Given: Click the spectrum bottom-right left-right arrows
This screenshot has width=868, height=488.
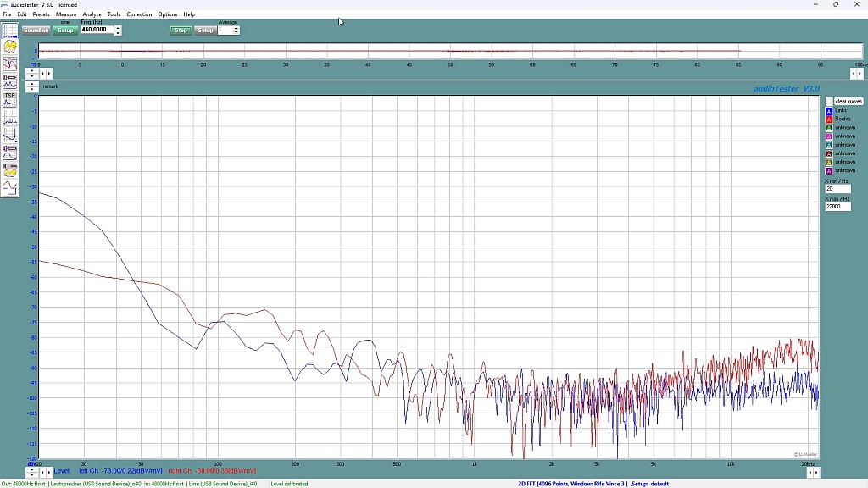Looking at the screenshot, I should coord(813,472).
